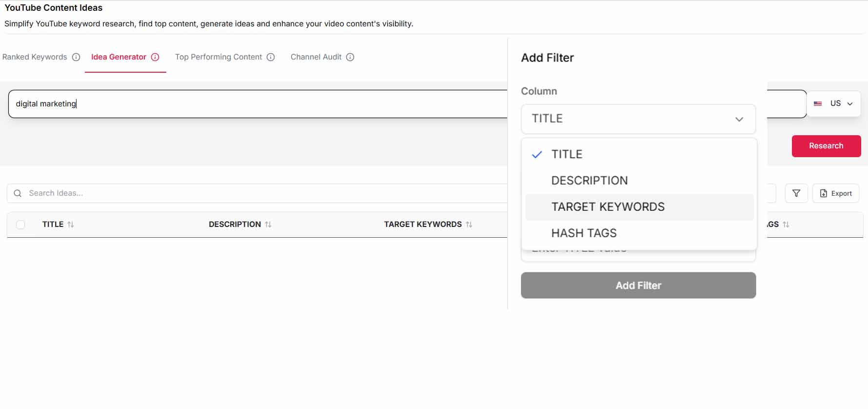Click the YouTube Content Ideas heading
Screen dimensions: 868x409
click(53, 8)
